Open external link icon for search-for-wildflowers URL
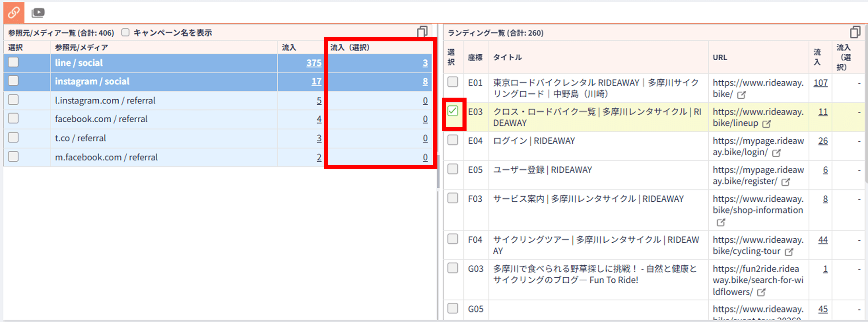The height and width of the screenshot is (322, 868). pyautogui.click(x=761, y=292)
